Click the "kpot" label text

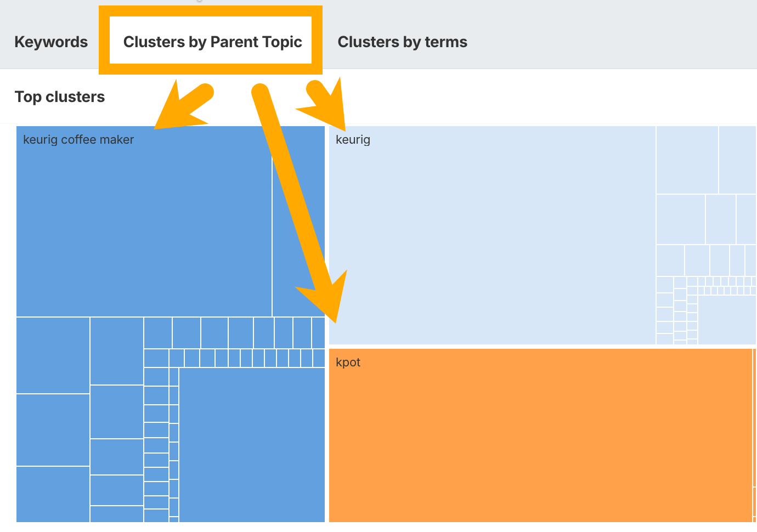[x=348, y=363]
